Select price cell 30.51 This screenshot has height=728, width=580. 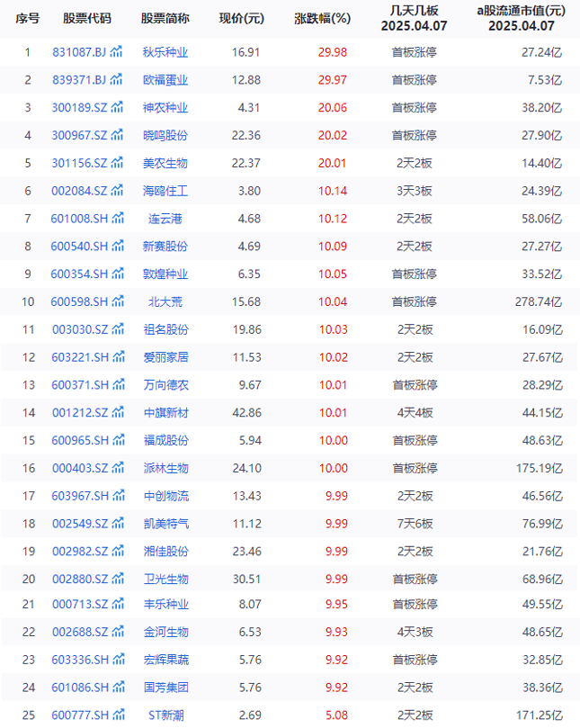247,579
